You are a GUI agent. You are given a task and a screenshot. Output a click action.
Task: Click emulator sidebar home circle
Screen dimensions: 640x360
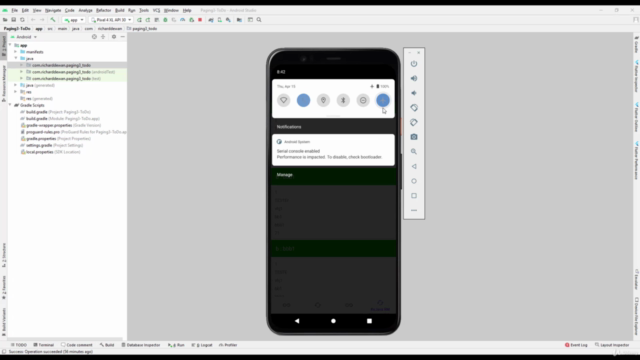414,181
